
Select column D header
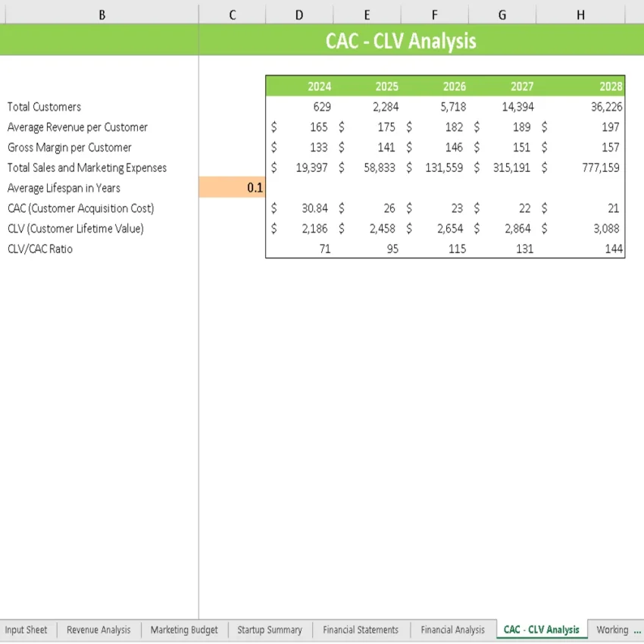[299, 14]
